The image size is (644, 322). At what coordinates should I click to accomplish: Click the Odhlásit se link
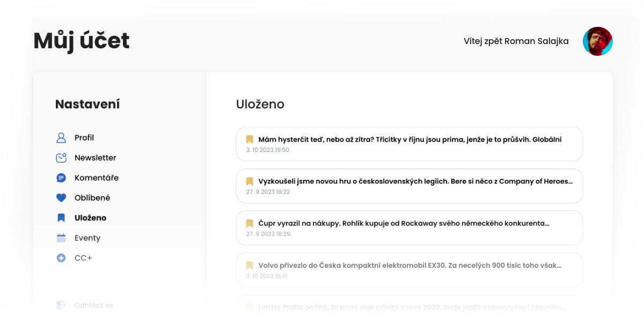click(x=94, y=305)
